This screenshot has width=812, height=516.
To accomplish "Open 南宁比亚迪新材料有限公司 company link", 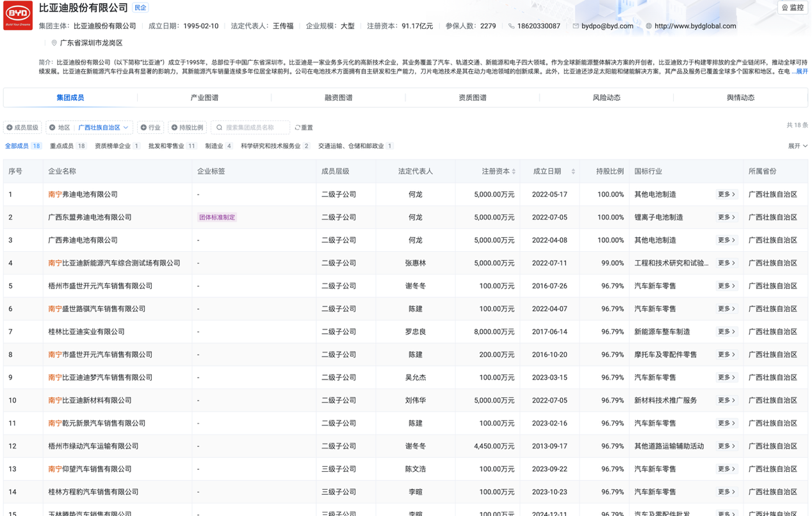I will (x=90, y=400).
